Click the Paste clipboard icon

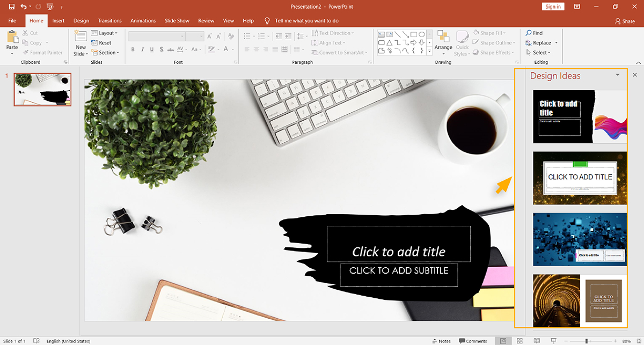click(x=12, y=38)
